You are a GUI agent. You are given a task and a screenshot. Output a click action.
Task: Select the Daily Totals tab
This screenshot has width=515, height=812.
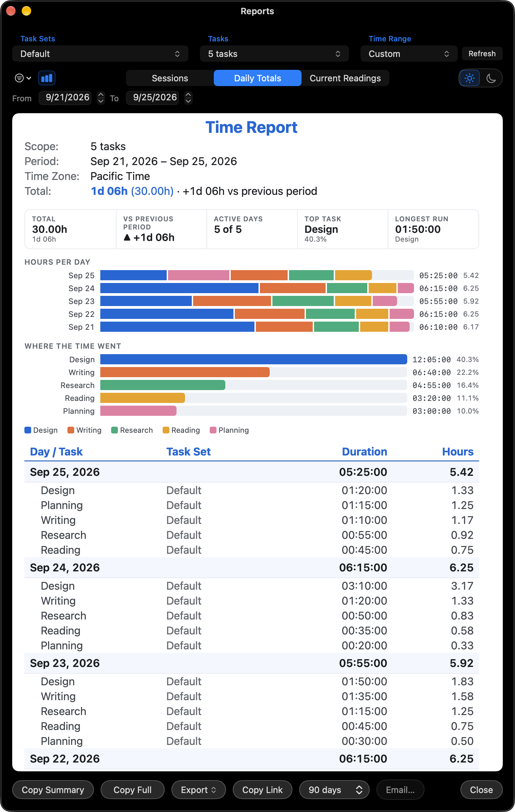257,78
